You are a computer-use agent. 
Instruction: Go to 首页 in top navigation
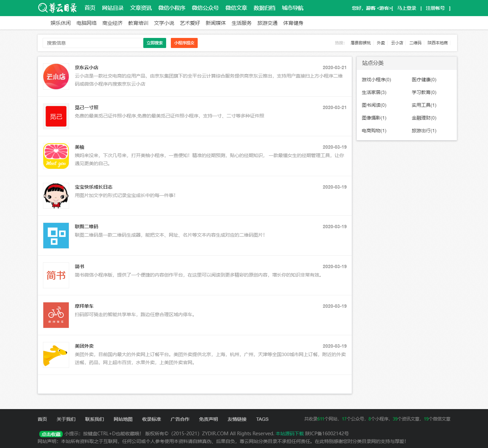pyautogui.click(x=90, y=8)
